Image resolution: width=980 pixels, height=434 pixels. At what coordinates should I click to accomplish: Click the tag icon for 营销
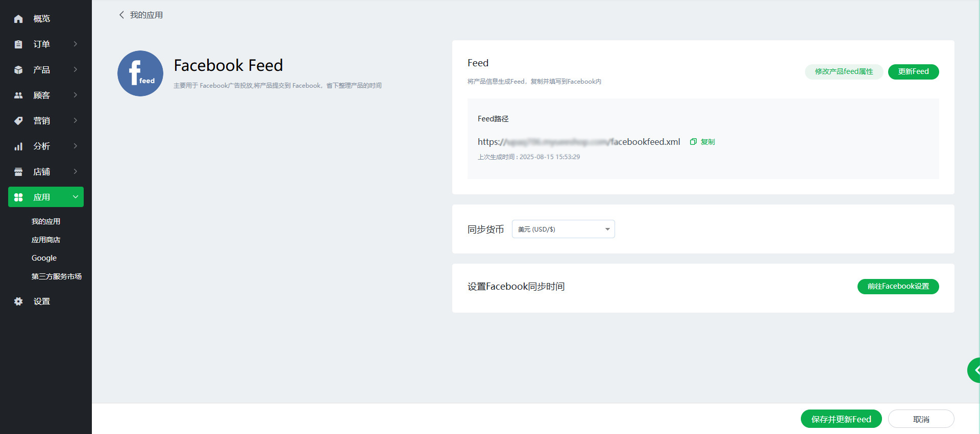[x=18, y=121]
